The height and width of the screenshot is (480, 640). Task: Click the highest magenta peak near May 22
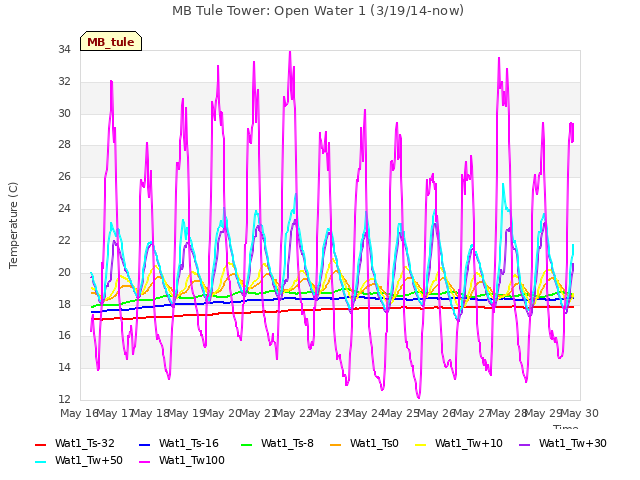click(290, 52)
